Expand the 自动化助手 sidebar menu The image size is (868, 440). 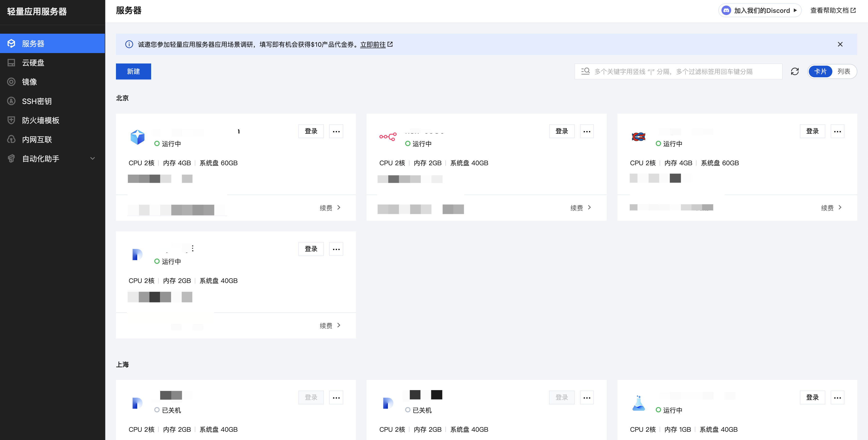pos(92,158)
